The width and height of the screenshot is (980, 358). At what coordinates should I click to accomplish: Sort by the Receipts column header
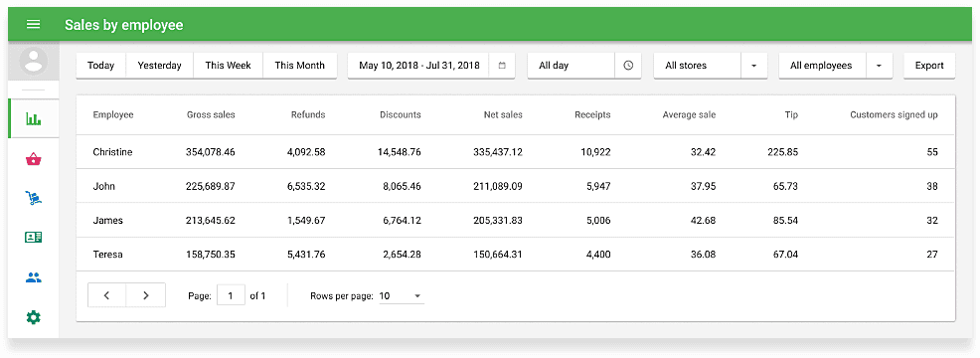point(592,114)
